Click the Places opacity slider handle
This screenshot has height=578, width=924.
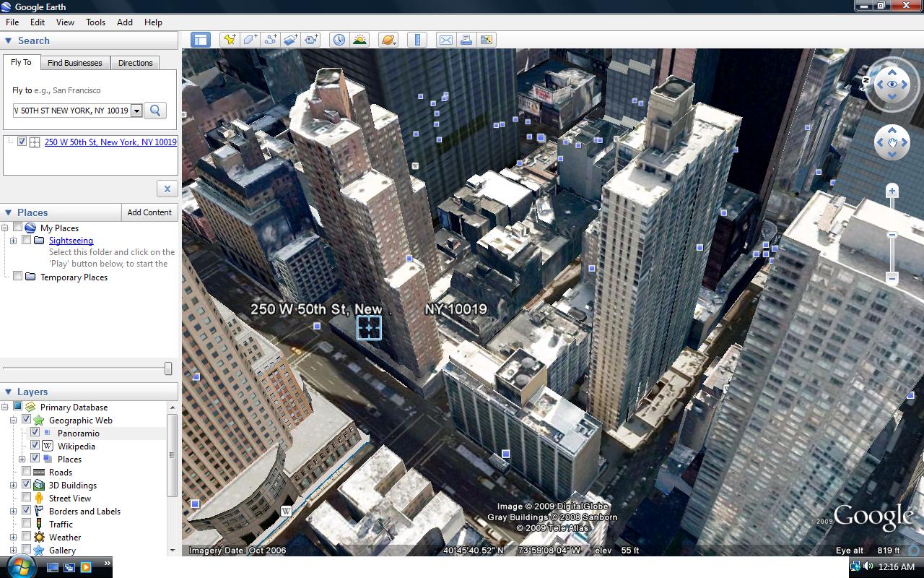168,368
